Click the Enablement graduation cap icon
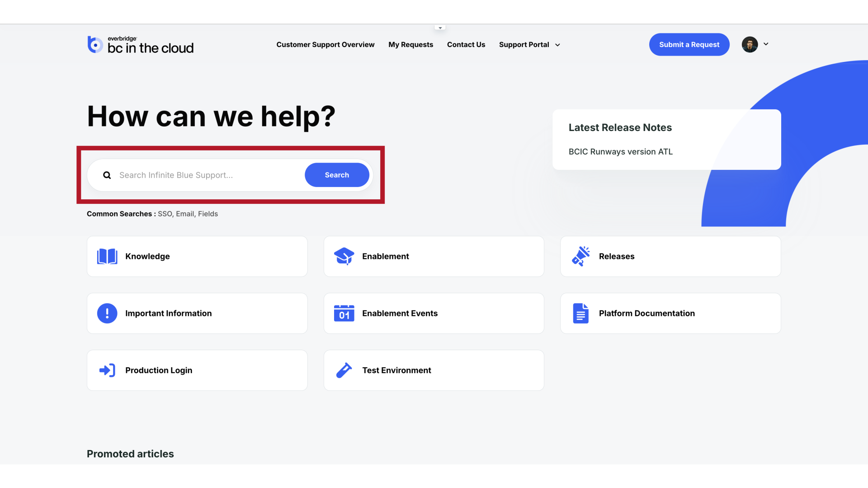This screenshot has width=868, height=488. [344, 256]
